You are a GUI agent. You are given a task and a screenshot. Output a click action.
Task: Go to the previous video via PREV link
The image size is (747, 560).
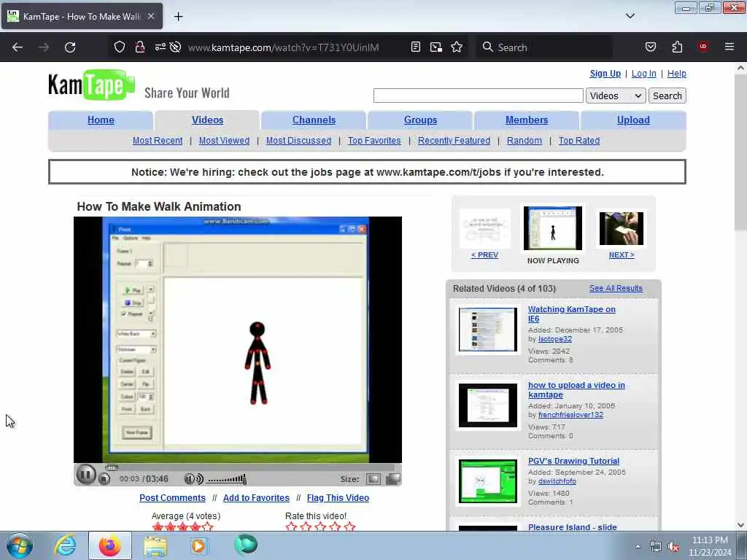pyautogui.click(x=484, y=254)
